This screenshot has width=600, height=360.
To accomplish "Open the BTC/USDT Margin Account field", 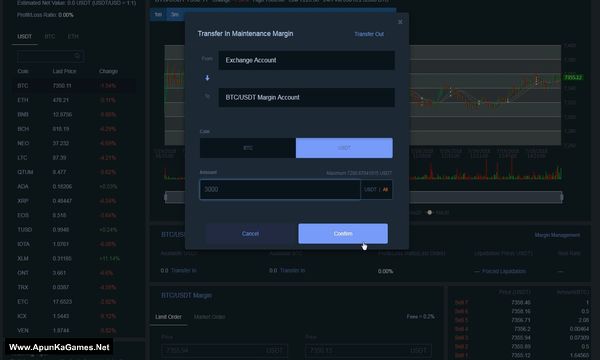I will (x=307, y=97).
